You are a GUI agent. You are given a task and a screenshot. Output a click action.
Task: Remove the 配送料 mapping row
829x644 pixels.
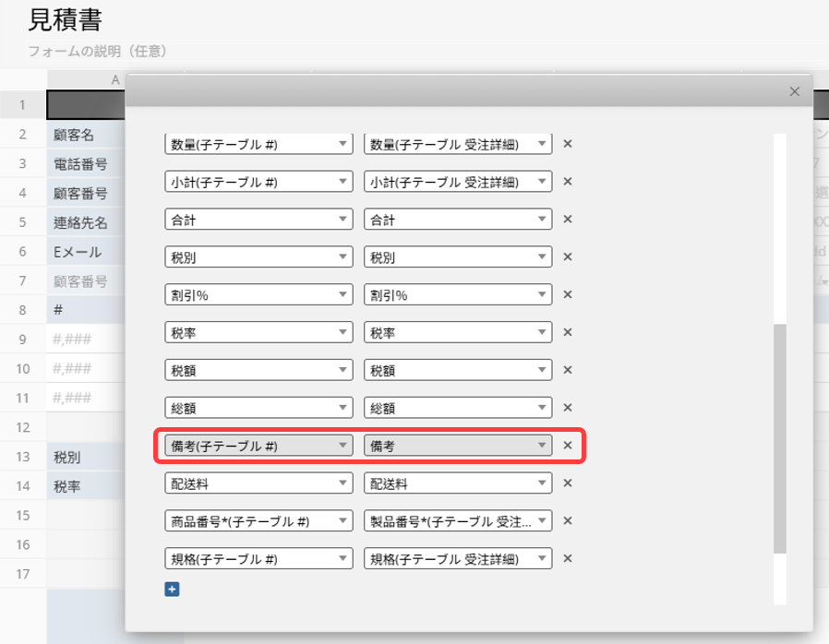(x=568, y=483)
